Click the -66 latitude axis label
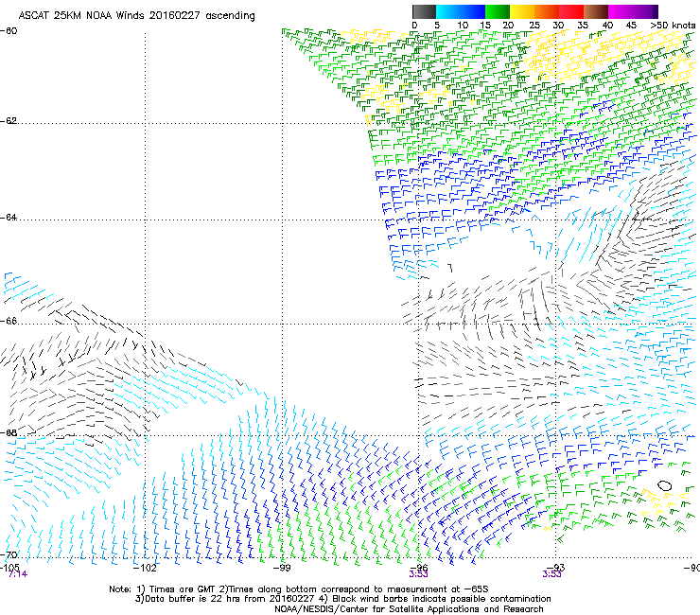This screenshot has width=700, height=615. point(9,321)
